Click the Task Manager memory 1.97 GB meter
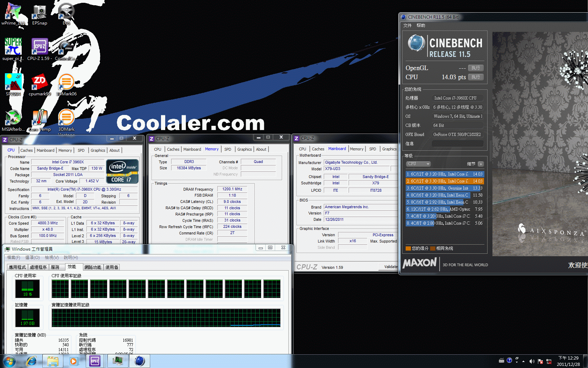This screenshot has height=368, width=588. click(28, 318)
